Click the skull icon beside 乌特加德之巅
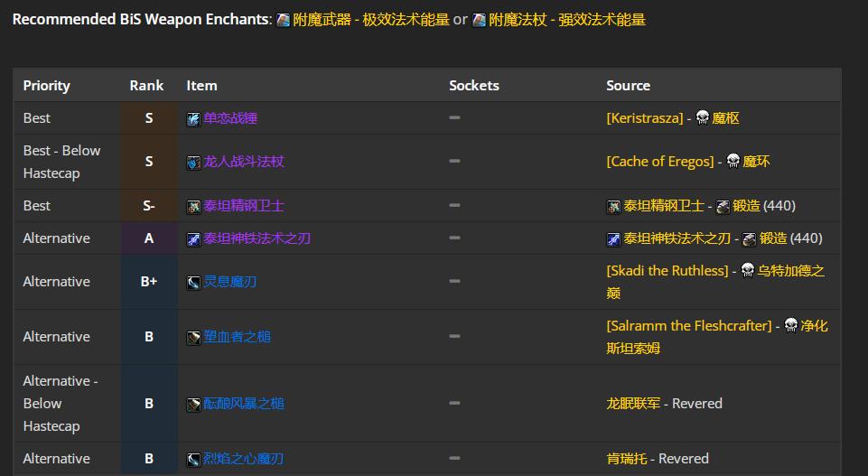 point(747,271)
